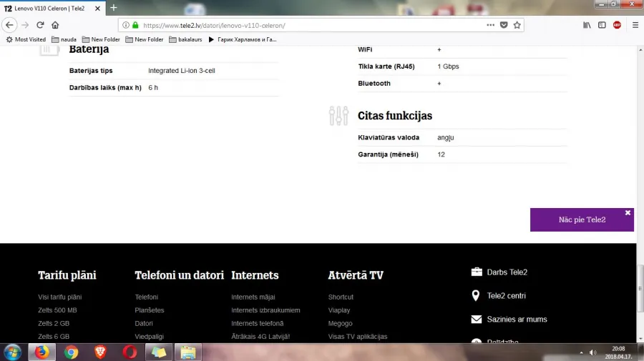Open Zelts 6 GB link
The image size is (644, 361).
click(54, 337)
